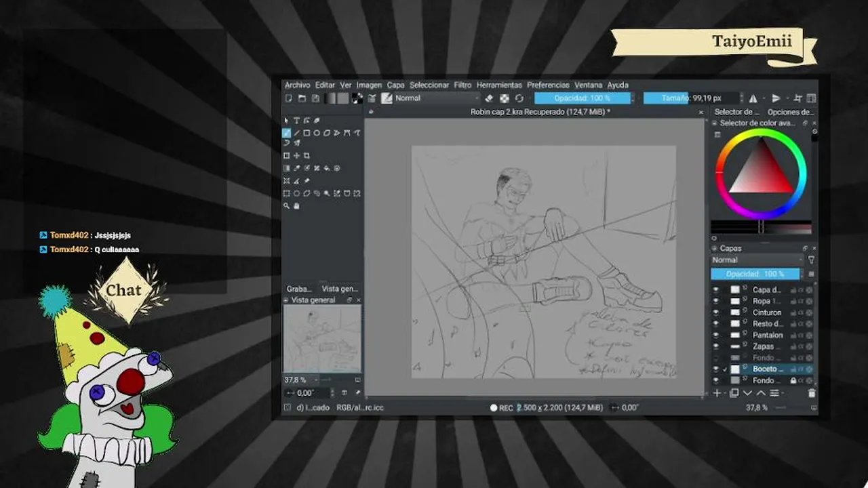Move layer up with arrow
Viewport: 868px width, 488px height.
761,393
